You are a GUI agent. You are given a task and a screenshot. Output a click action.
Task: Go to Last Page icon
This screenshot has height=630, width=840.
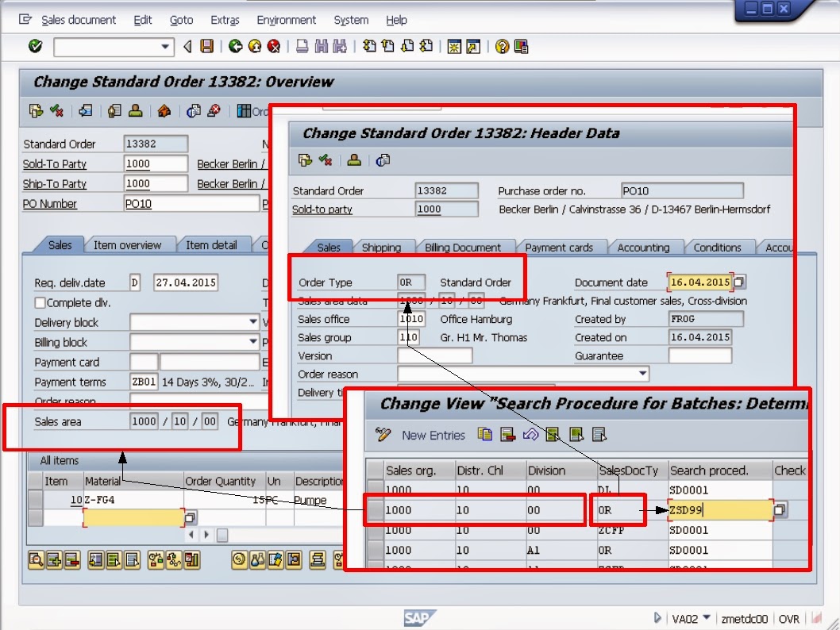[426, 47]
